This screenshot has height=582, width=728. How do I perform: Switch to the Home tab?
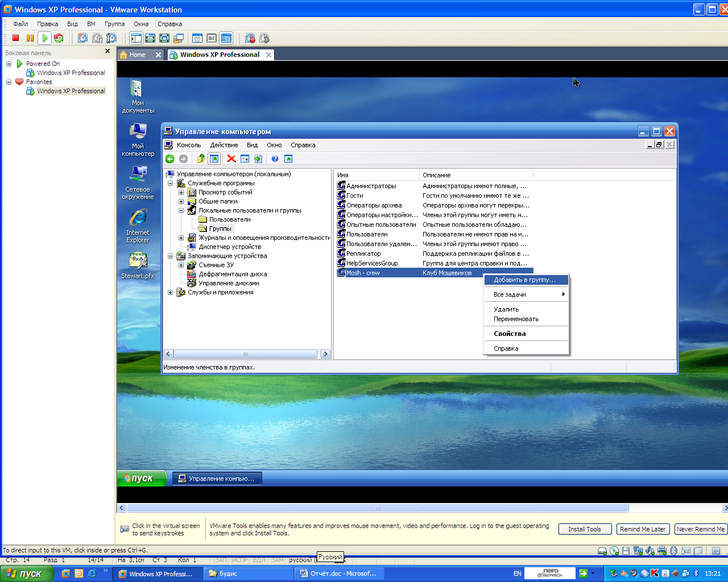[x=137, y=55]
